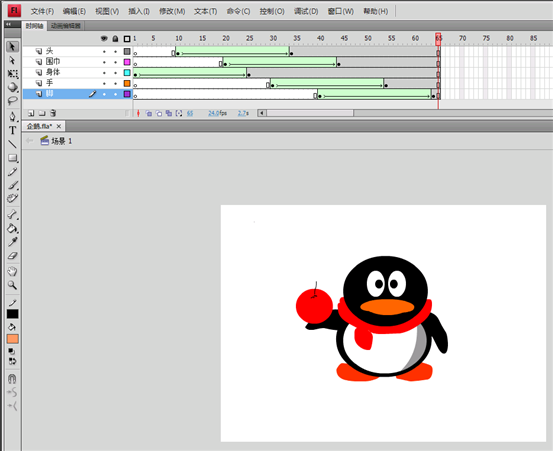Select the Brush tool
This screenshot has height=451, width=553.
tap(12, 185)
